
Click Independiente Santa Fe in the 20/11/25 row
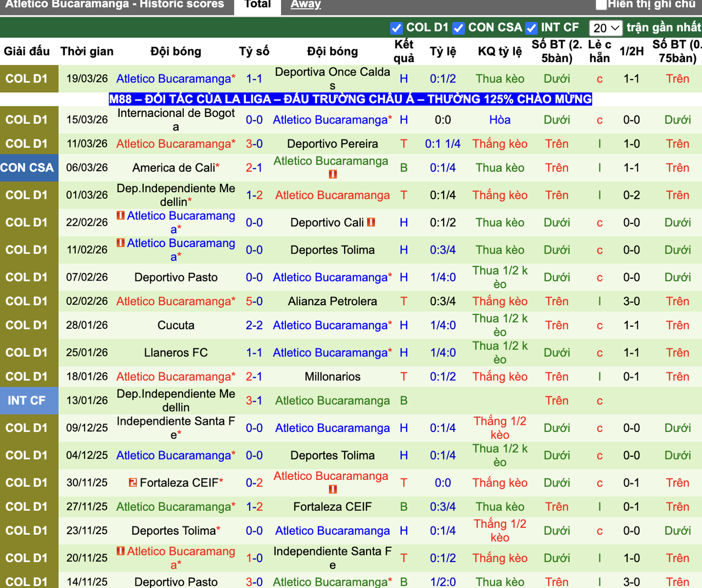[333, 558]
